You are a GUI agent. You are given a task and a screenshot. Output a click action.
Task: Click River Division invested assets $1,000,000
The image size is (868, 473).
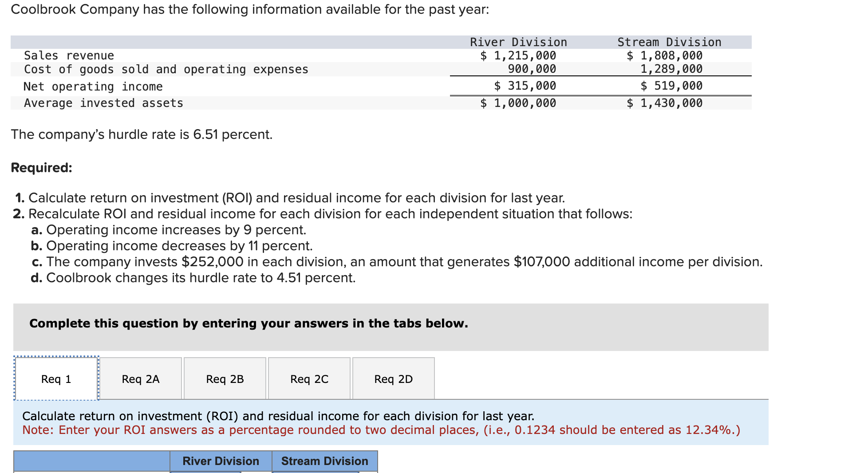[518, 103]
